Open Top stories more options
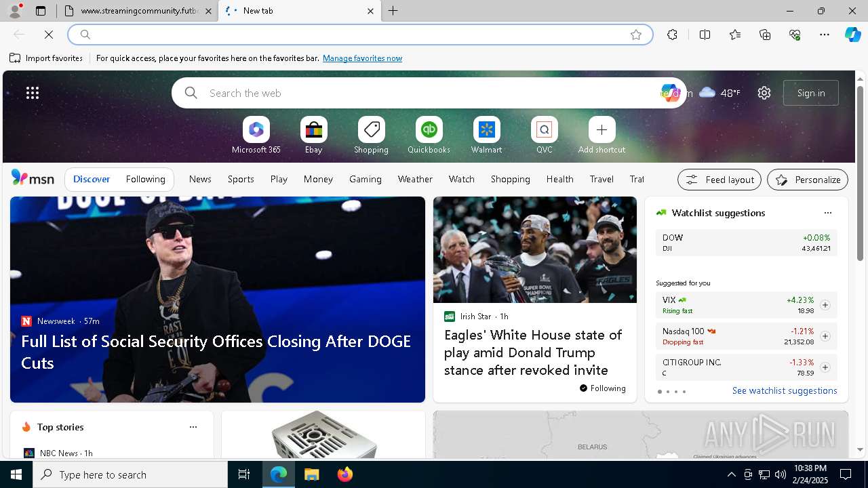This screenshot has width=868, height=488. click(193, 427)
